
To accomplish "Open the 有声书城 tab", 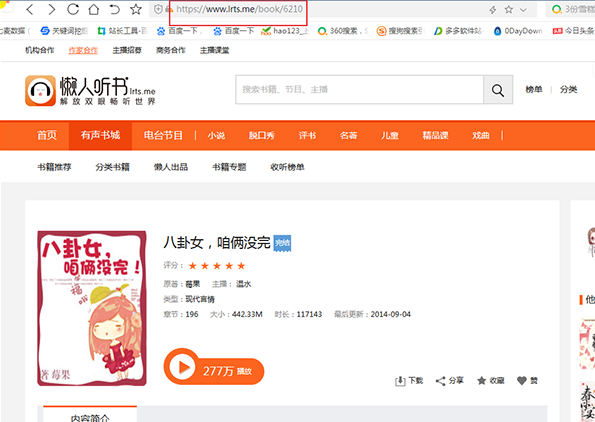I will (x=100, y=135).
